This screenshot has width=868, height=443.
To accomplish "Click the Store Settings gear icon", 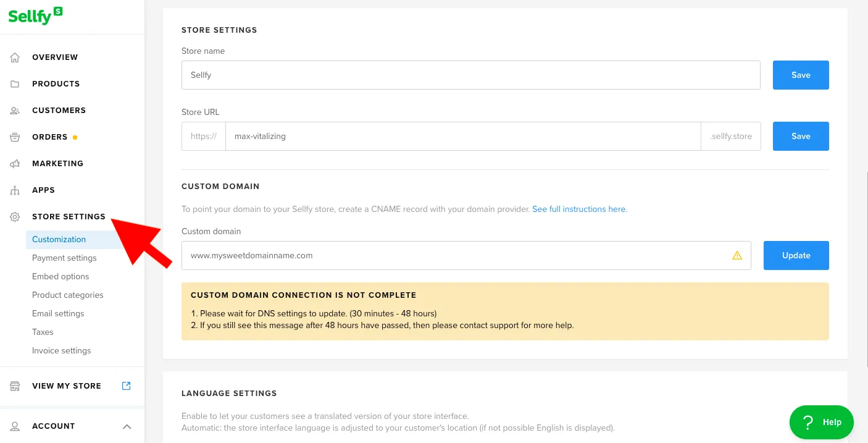I will click(x=15, y=217).
